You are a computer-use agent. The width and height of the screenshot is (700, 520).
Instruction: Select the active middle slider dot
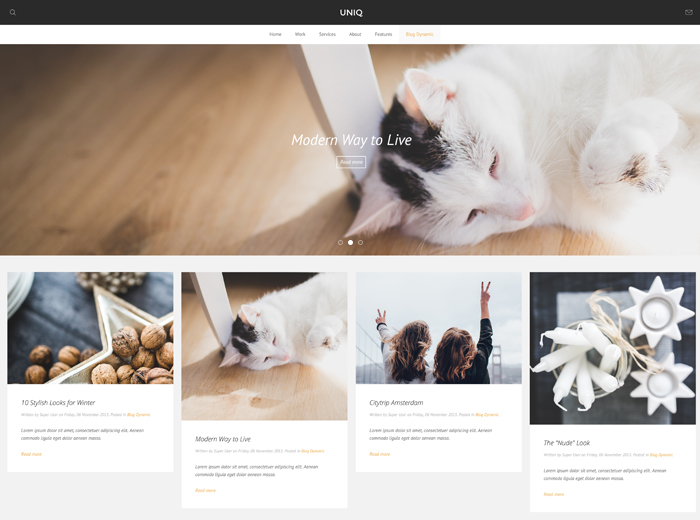tap(350, 242)
